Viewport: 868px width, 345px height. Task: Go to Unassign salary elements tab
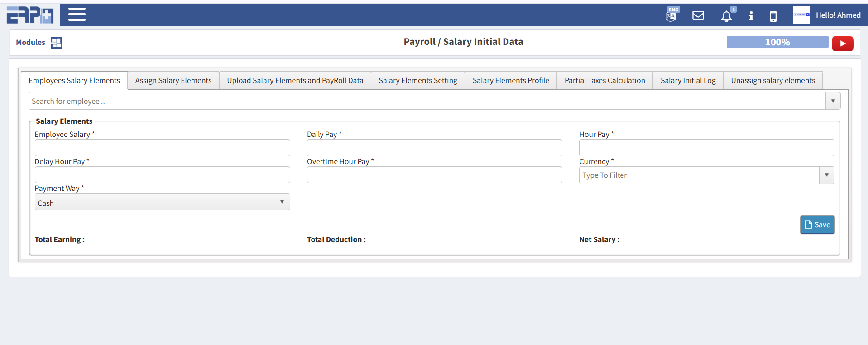point(772,80)
